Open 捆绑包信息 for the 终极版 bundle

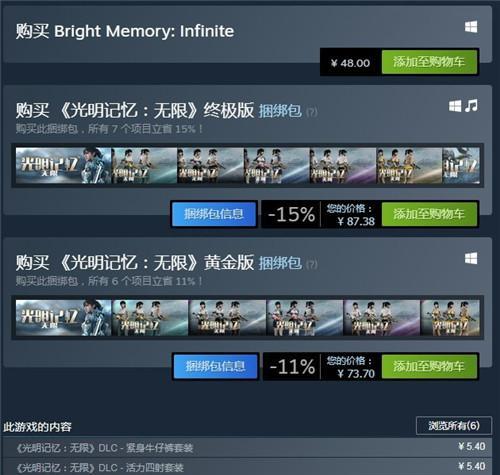pos(214,214)
